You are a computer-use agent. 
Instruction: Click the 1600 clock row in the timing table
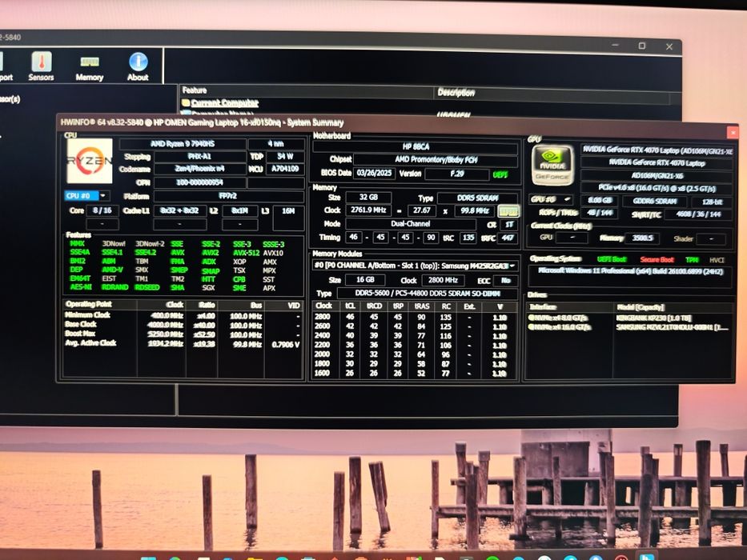coord(414,373)
